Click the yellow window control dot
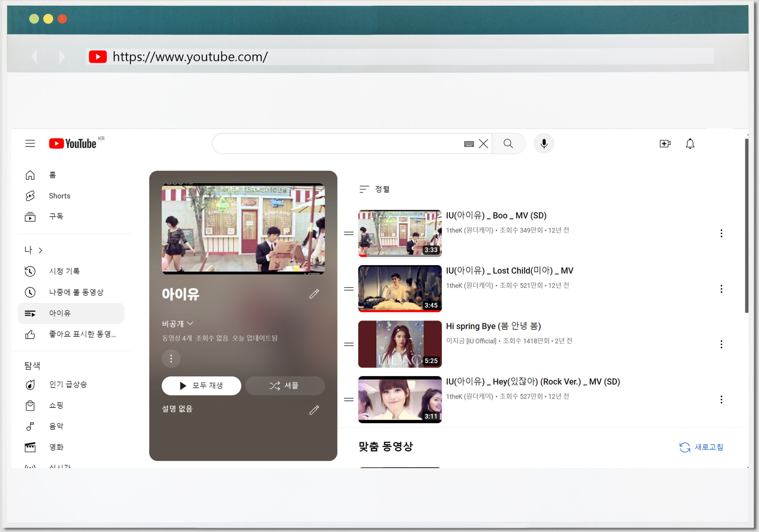Screen dimensions: 759x532 point(48,19)
